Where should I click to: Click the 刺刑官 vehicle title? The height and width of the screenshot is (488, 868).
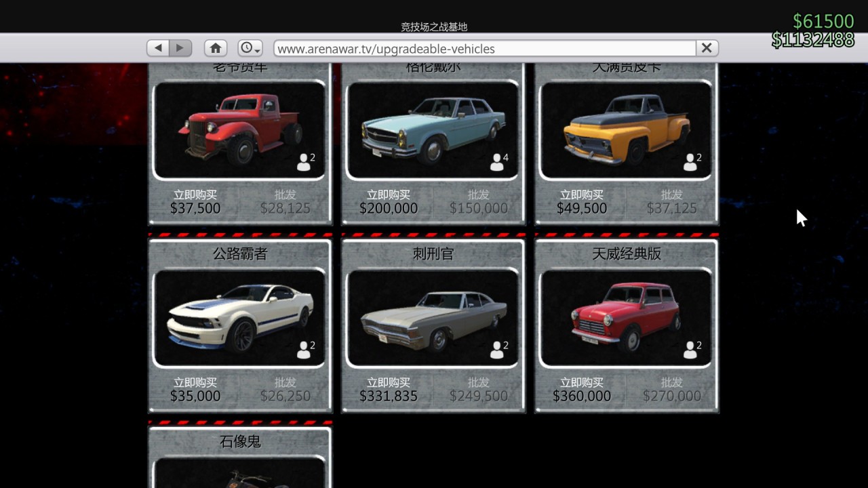[x=433, y=254]
